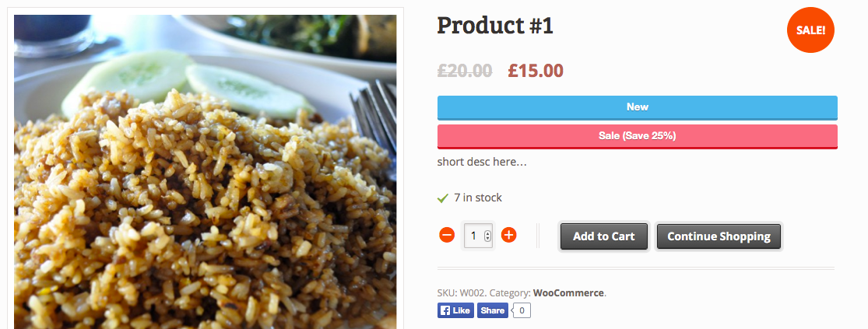Screen dimensions: 868x329
Task: Click the quantity spinner arrows
Action: tap(487, 236)
